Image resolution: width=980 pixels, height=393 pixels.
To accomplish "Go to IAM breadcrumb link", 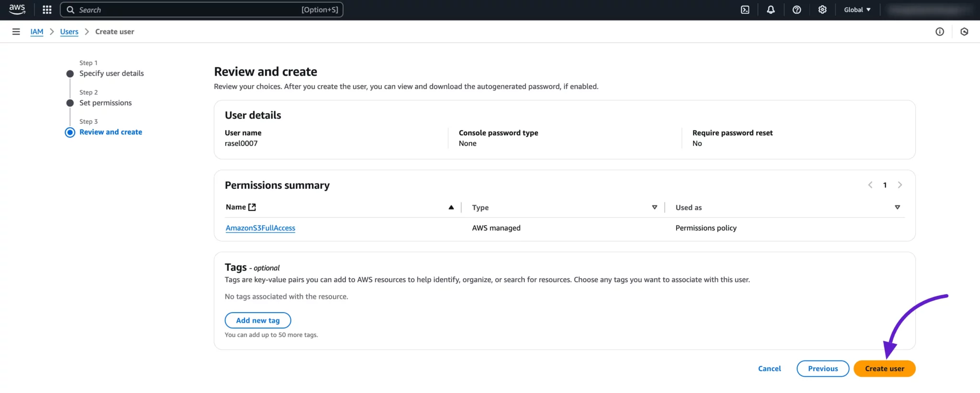I will pyautogui.click(x=37, y=32).
